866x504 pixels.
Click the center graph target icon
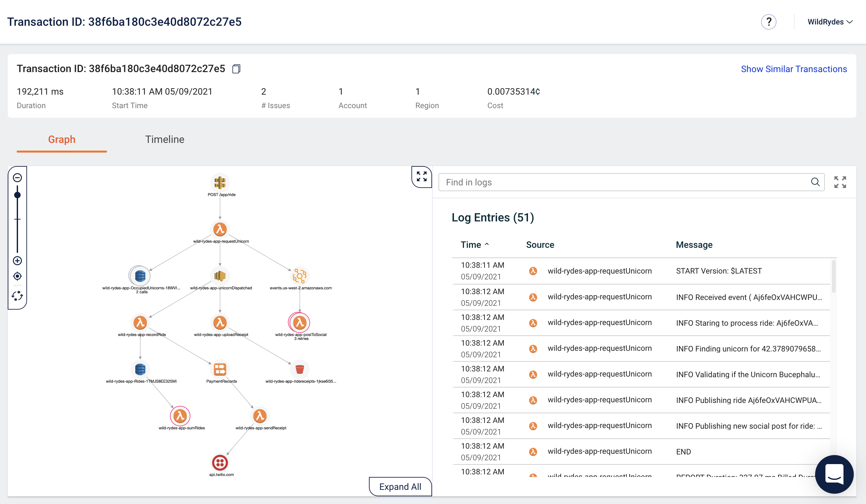coord(17,276)
